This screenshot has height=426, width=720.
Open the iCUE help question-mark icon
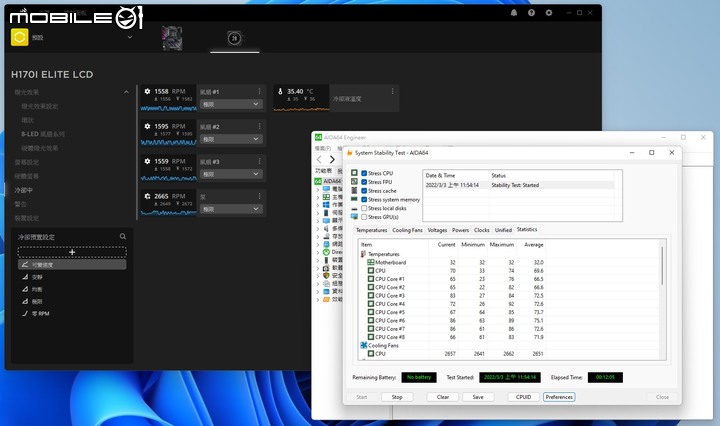[531, 13]
